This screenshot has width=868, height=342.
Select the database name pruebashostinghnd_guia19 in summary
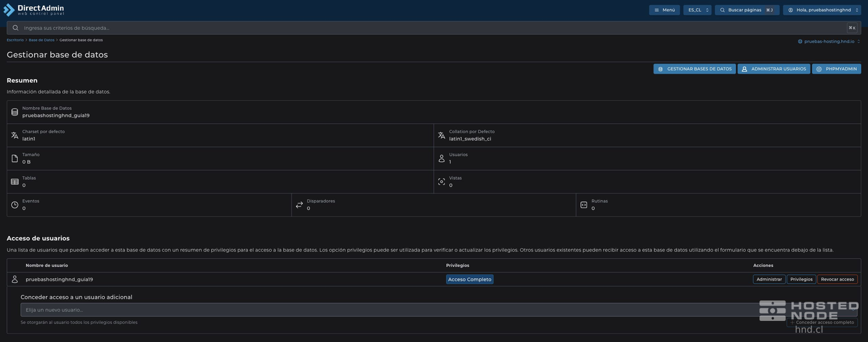coord(56,115)
